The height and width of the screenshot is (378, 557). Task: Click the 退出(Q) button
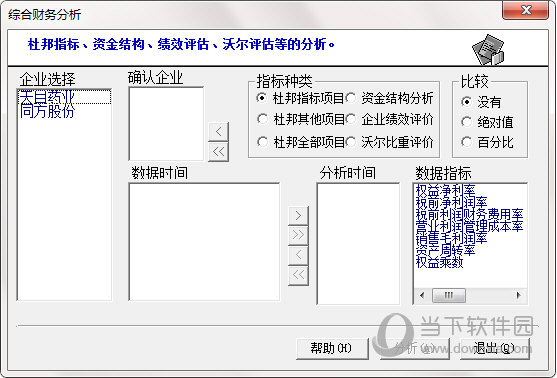pos(495,349)
